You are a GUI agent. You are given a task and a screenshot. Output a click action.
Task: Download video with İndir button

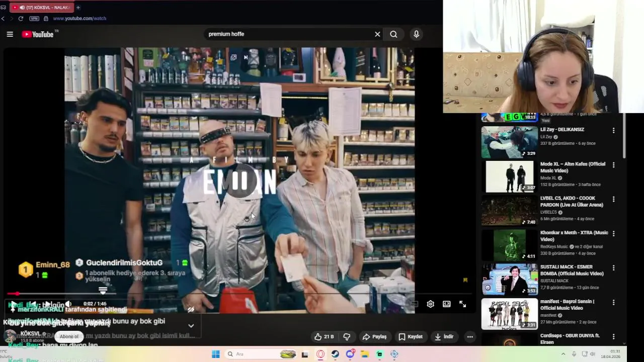444,337
